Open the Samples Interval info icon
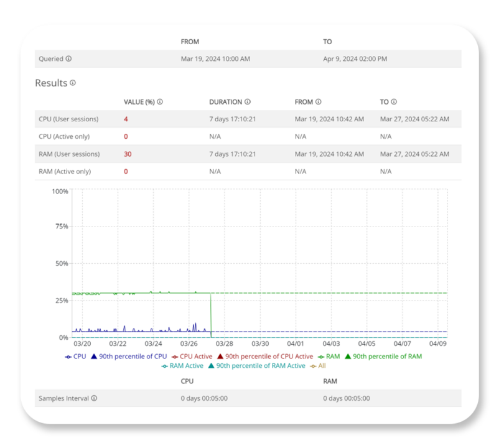The height and width of the screenshot is (448, 499). tap(93, 398)
